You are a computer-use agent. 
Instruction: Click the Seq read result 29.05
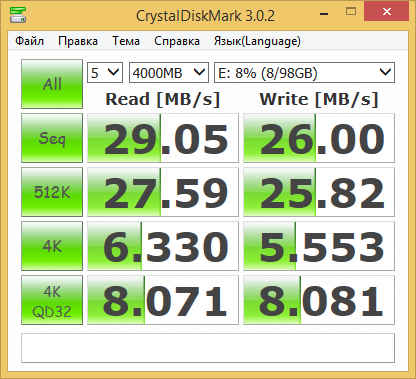tap(163, 138)
